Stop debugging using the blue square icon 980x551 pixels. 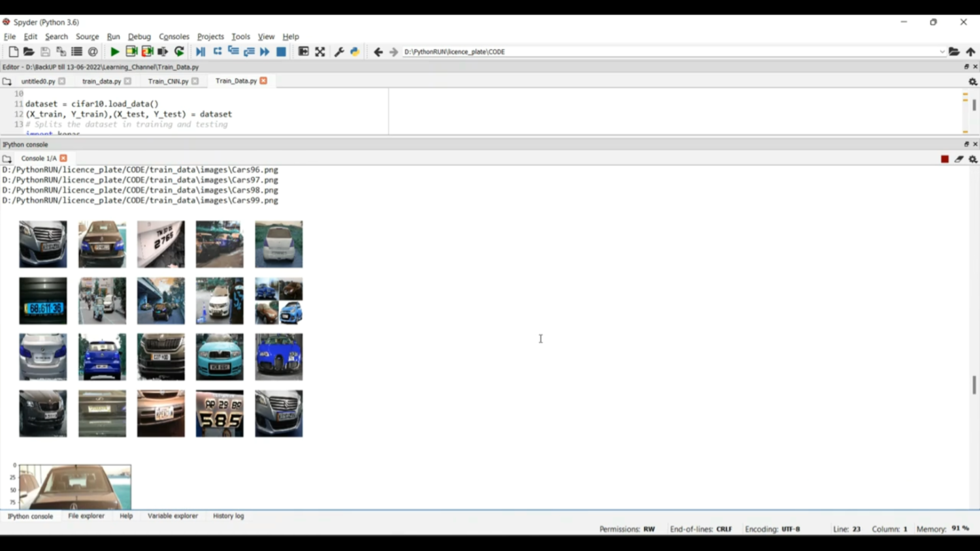point(281,52)
